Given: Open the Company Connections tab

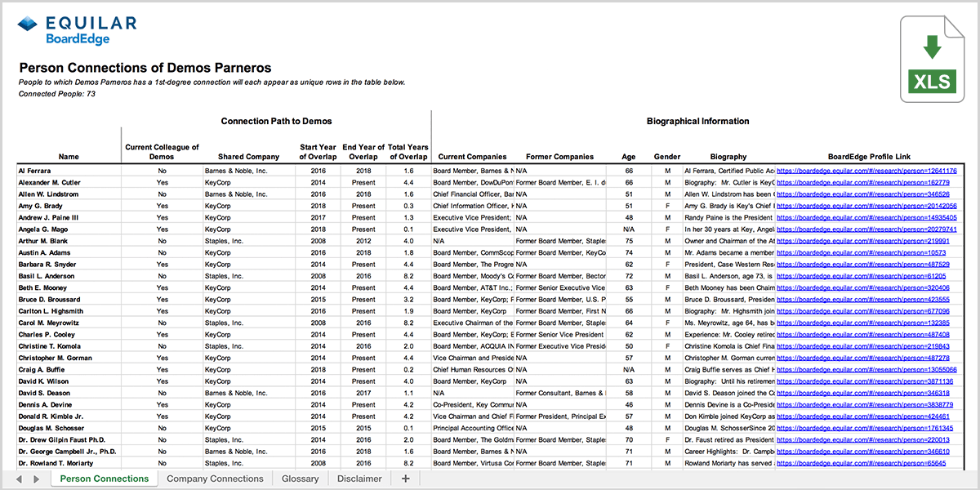Looking at the screenshot, I should coord(215,479).
